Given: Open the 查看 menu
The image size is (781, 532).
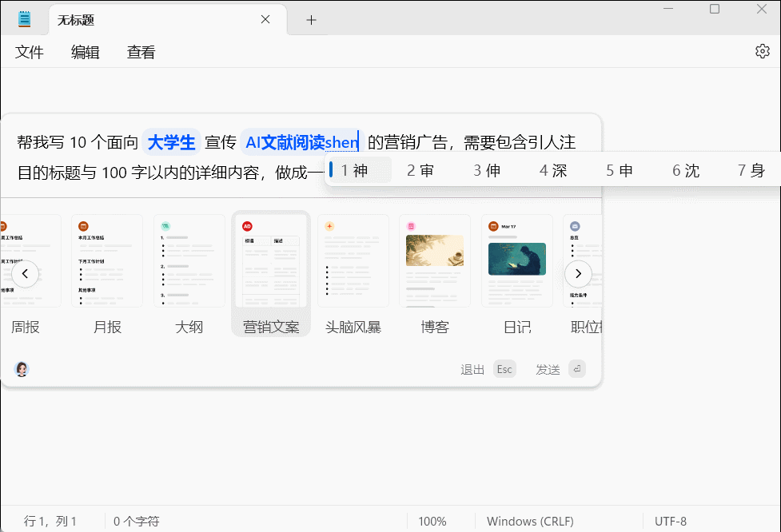Looking at the screenshot, I should [x=140, y=52].
